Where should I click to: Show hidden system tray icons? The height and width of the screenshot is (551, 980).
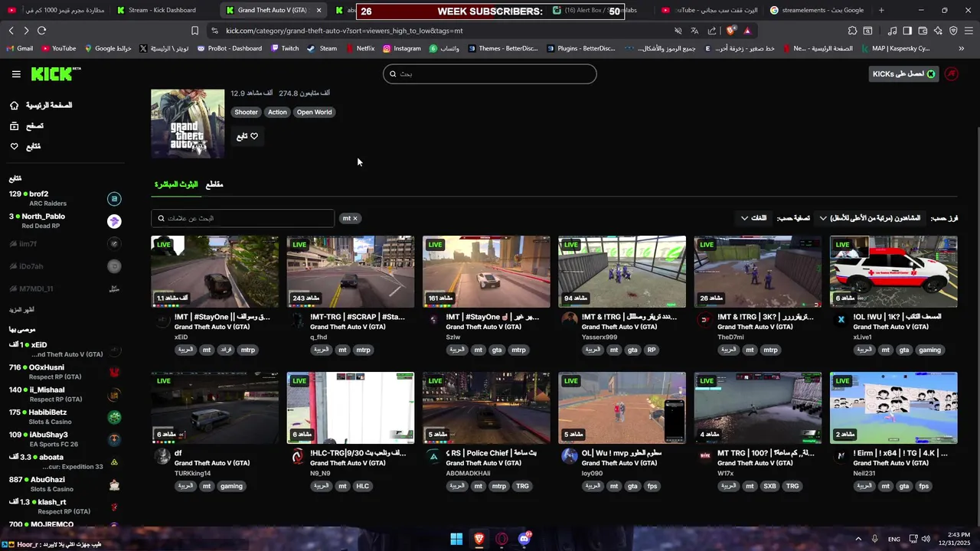coord(857,539)
